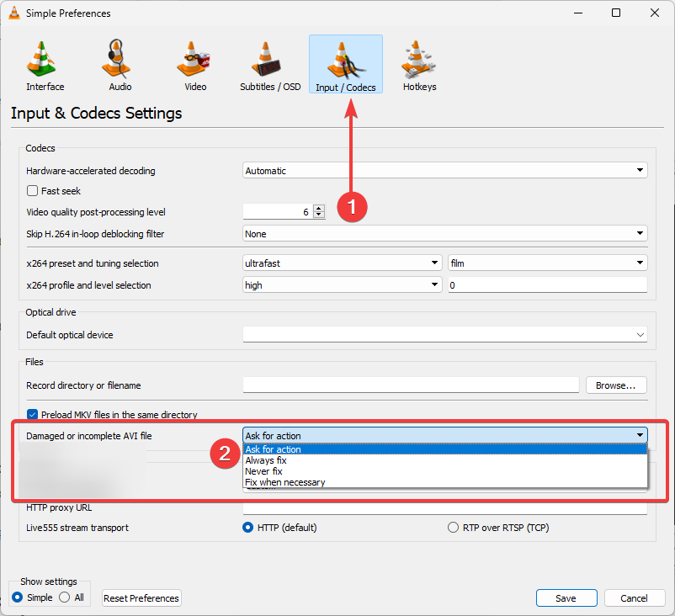
Task: Click Browse for record directory
Action: [616, 385]
